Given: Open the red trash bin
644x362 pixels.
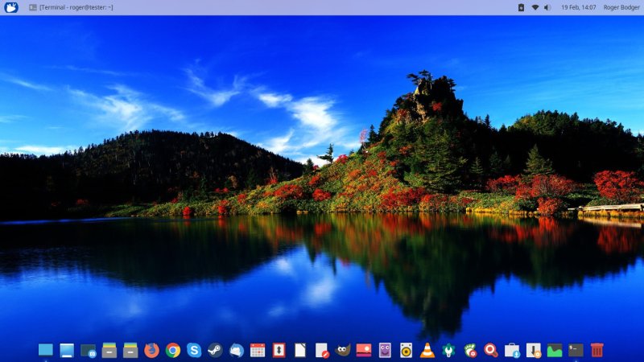Looking at the screenshot, I should click(x=597, y=351).
